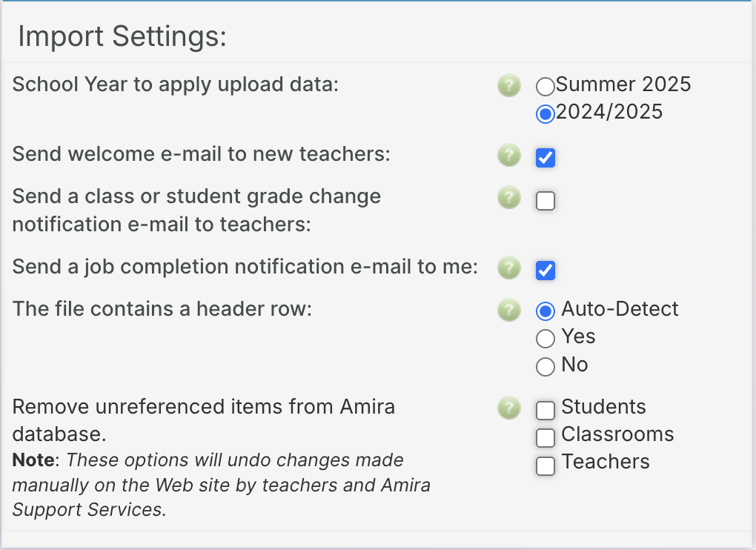View help for grade change notification setting
This screenshot has height=550, width=756.
coord(509,198)
